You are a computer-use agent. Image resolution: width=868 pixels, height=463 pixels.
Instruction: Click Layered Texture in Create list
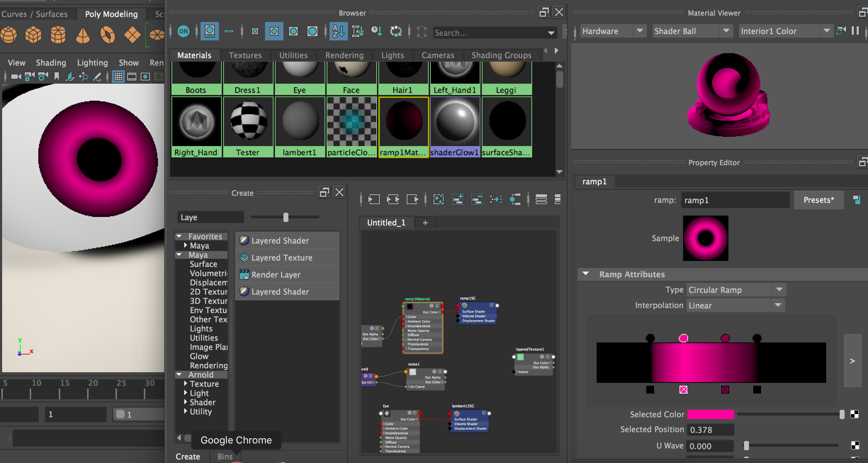pyautogui.click(x=282, y=258)
